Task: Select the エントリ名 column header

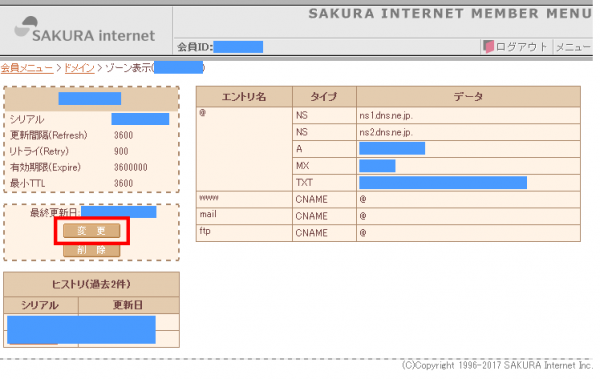Action: click(244, 96)
